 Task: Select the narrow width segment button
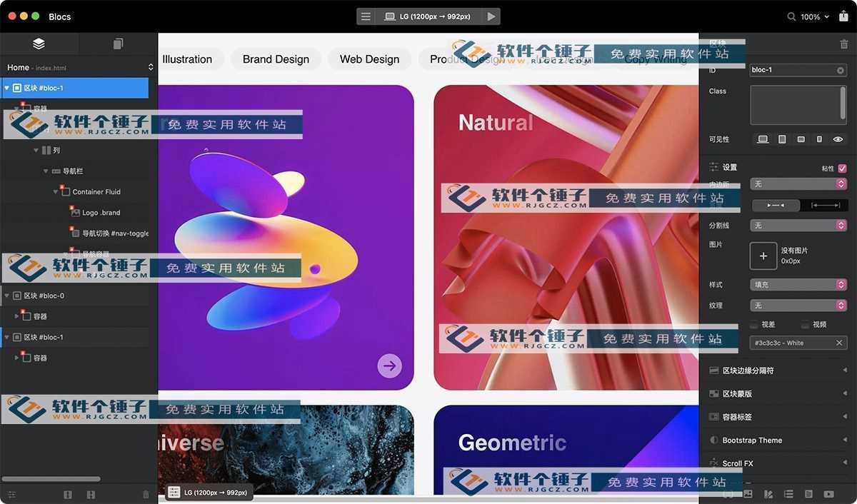(775, 205)
